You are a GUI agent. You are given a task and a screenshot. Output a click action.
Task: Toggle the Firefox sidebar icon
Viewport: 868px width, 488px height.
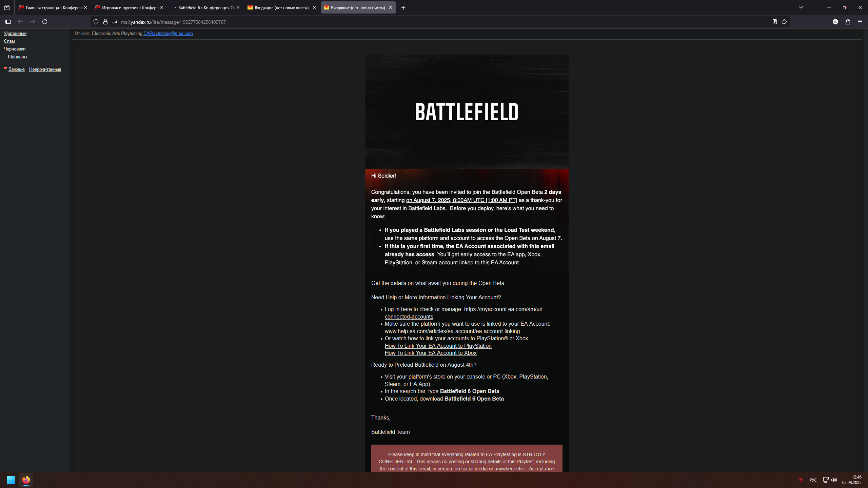[x=8, y=22]
